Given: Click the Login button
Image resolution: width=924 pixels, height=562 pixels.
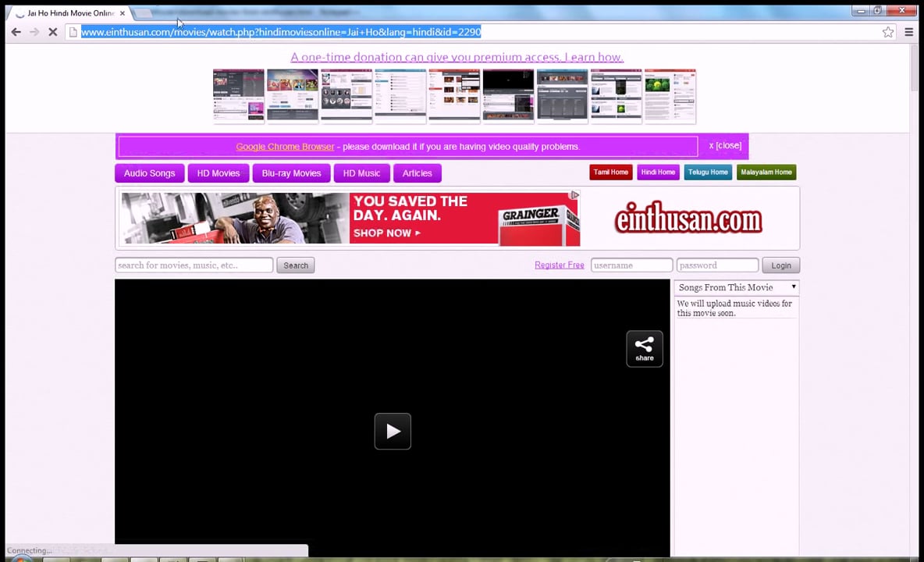Looking at the screenshot, I should click(x=781, y=265).
